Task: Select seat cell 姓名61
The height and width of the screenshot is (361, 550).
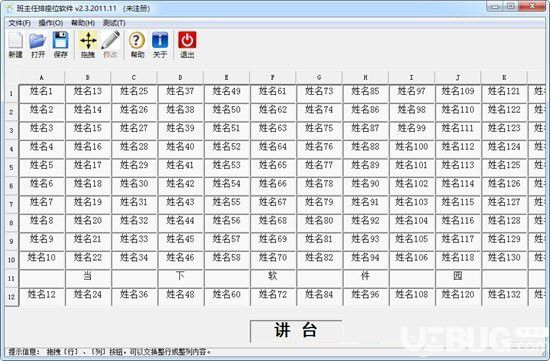Action: click(273, 94)
